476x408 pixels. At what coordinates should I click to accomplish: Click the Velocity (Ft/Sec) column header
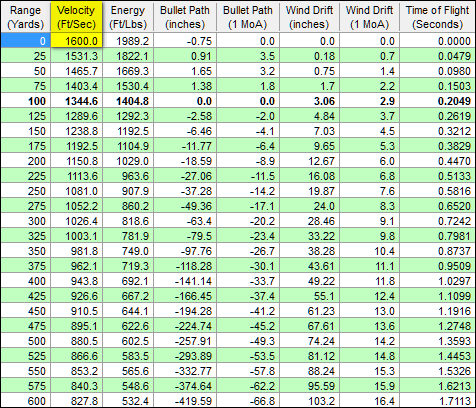coord(76,17)
